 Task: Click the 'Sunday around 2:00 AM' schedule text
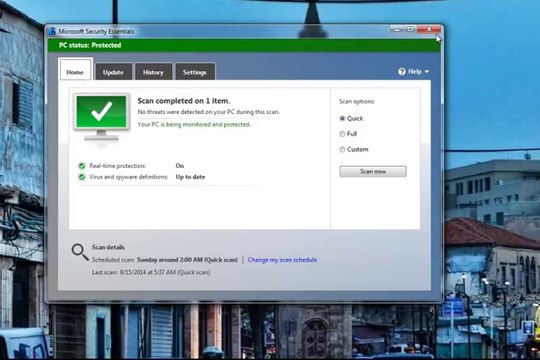coord(187,260)
